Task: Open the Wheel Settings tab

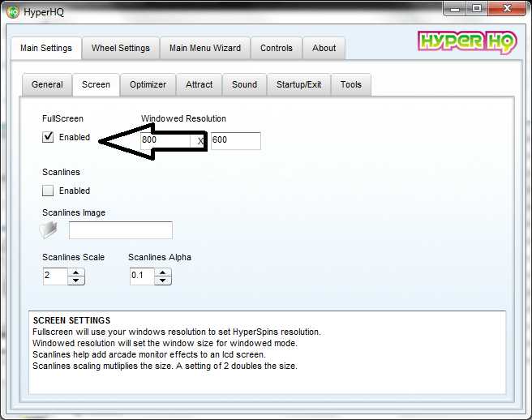Action: click(121, 48)
